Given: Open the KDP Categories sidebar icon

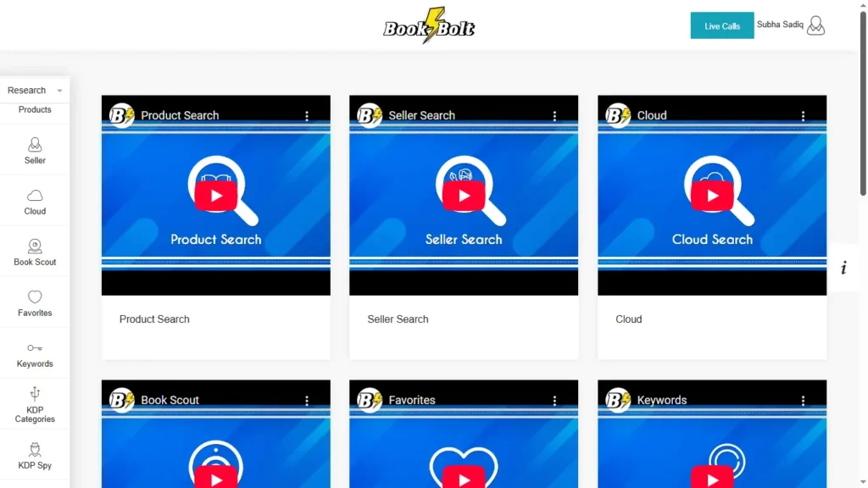Looking at the screenshot, I should click(35, 394).
